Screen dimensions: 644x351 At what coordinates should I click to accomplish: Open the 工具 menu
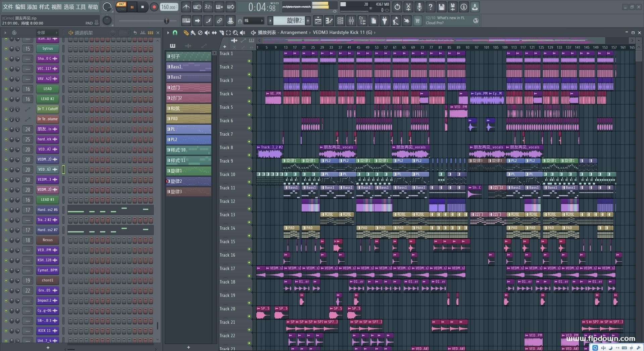(x=81, y=7)
